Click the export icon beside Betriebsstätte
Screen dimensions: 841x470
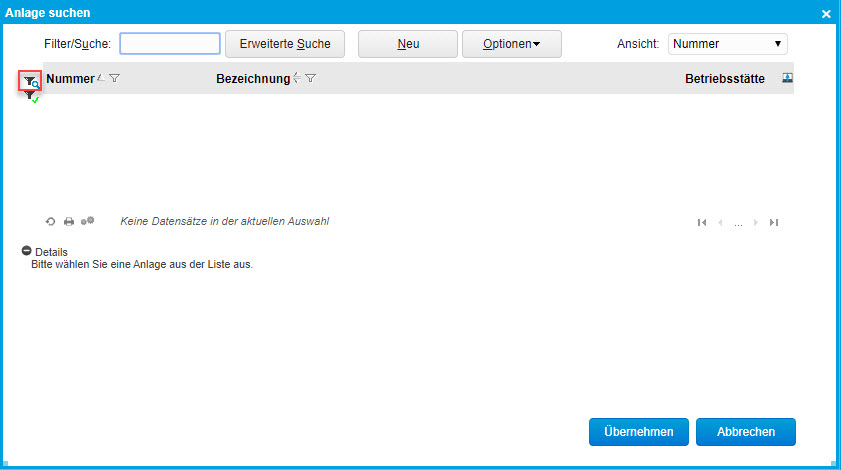click(787, 78)
